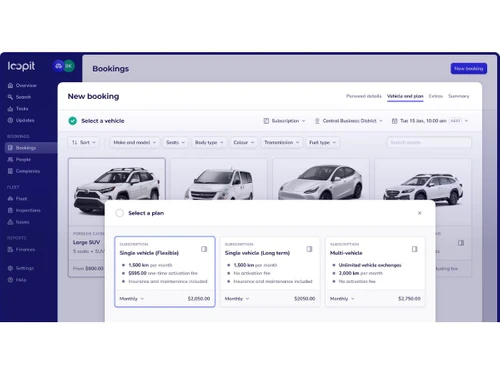The image size is (500, 375).
Task: Go to the Summary step
Action: 459,96
